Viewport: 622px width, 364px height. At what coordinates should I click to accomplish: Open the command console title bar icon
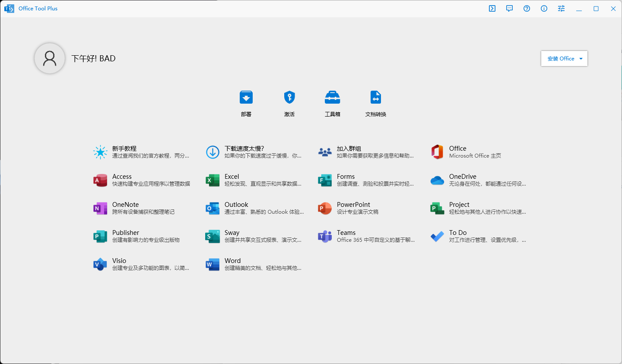492,9
